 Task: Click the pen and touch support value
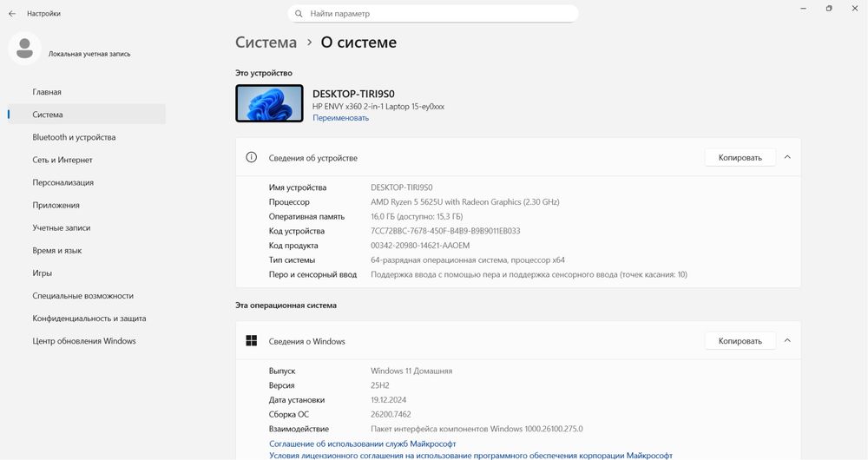click(529, 274)
